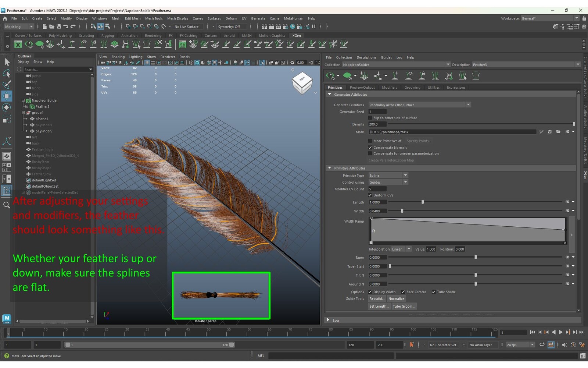Open the Generate Primitives dropdown
Screen dimensions: 588x368
point(419,105)
